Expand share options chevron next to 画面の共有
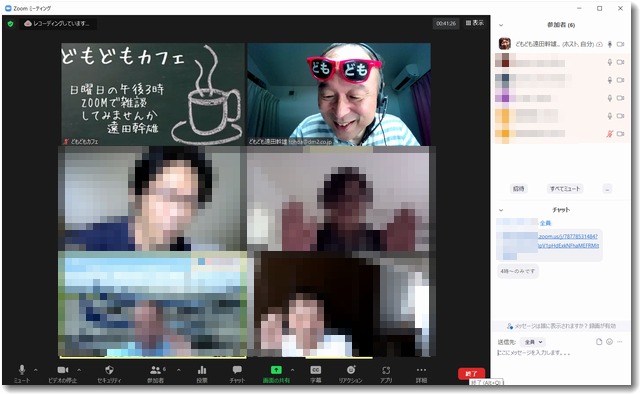The height and width of the screenshot is (394, 640). click(x=292, y=370)
